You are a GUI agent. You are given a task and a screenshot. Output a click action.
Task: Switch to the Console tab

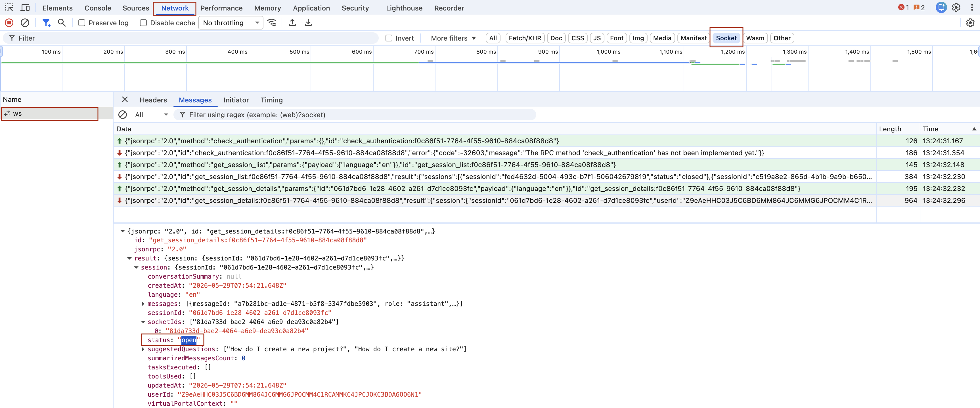click(x=98, y=8)
